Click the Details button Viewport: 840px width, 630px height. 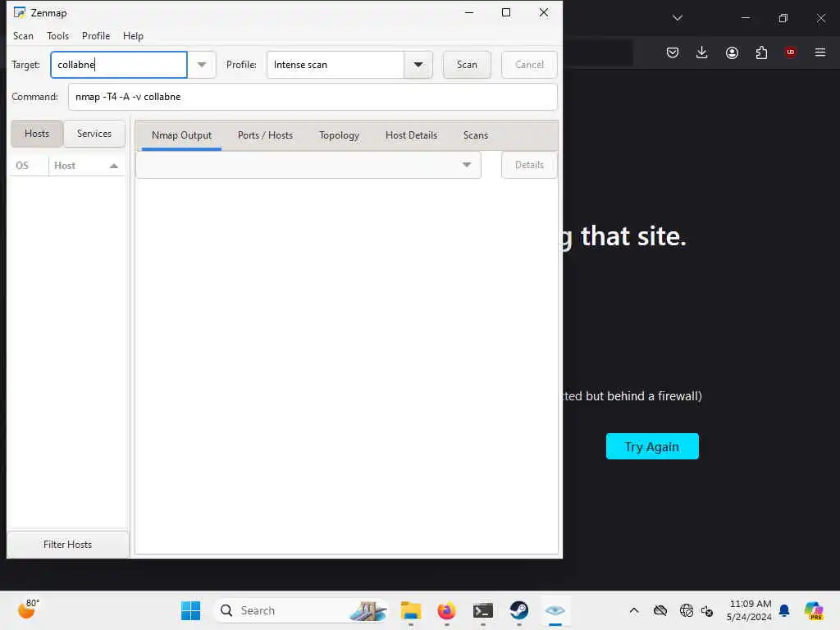click(x=529, y=165)
